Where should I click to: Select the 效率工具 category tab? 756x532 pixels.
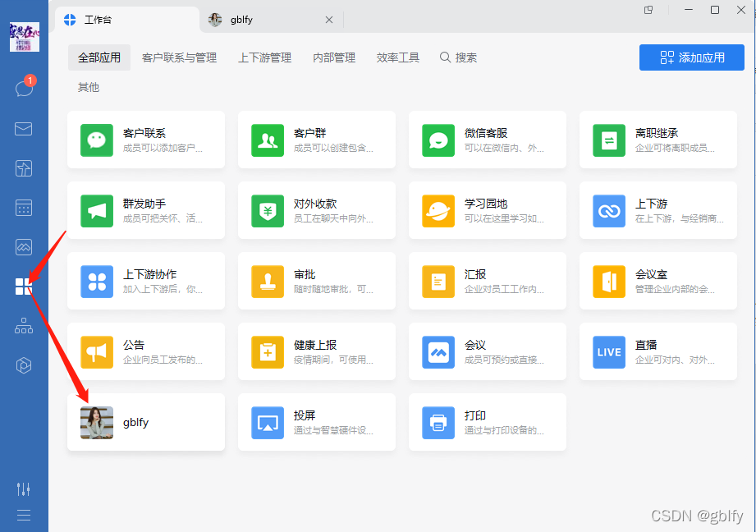pos(398,57)
